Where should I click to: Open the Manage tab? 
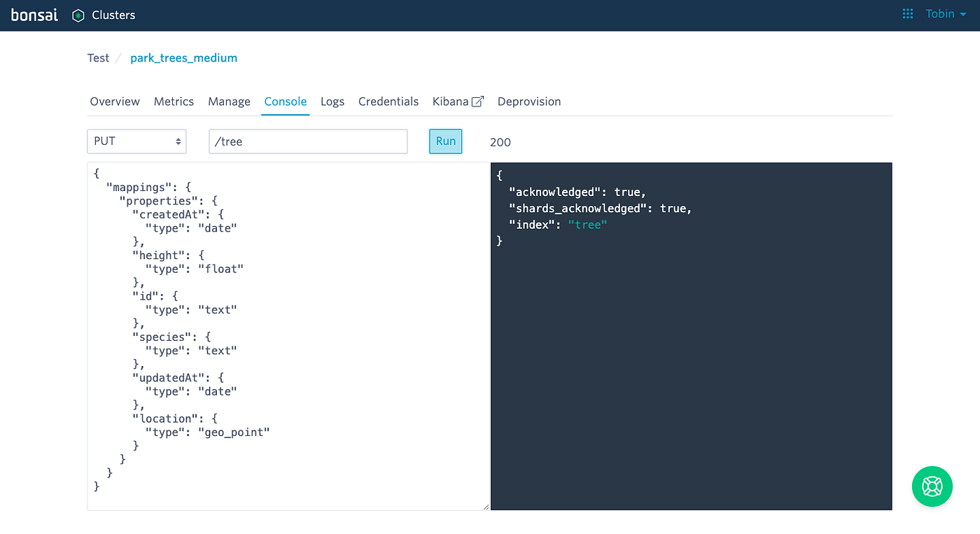(229, 101)
